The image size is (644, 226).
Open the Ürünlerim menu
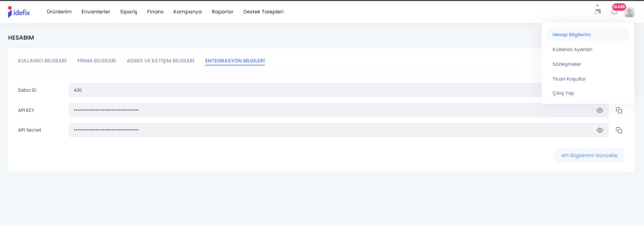click(x=59, y=12)
